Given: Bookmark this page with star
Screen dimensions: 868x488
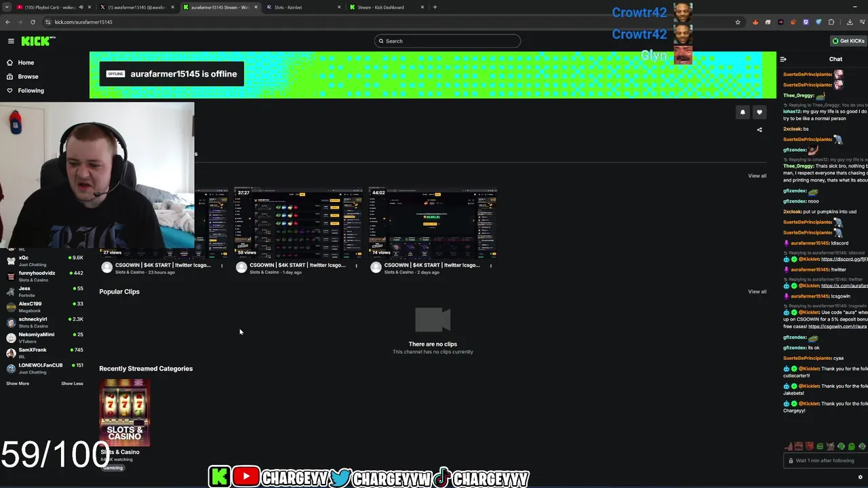Looking at the screenshot, I should pyautogui.click(x=738, y=22).
